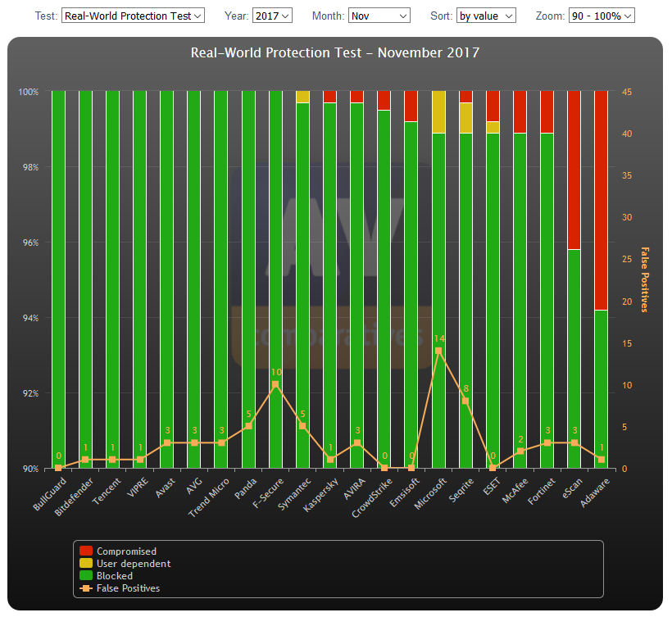Click the Panda false positives marker labeled 5
The width and height of the screenshot is (672, 617).
pyautogui.click(x=248, y=426)
